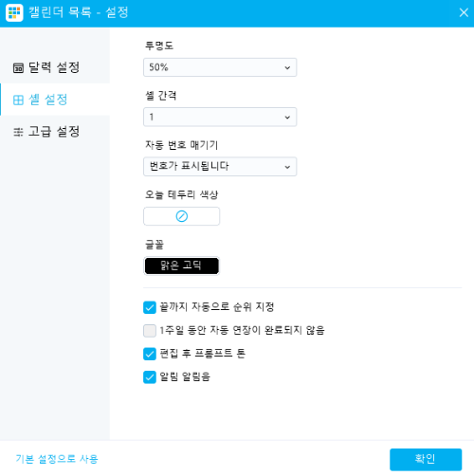Click the calendar app logo icon
The height and width of the screenshot is (476, 474).
(14, 13)
